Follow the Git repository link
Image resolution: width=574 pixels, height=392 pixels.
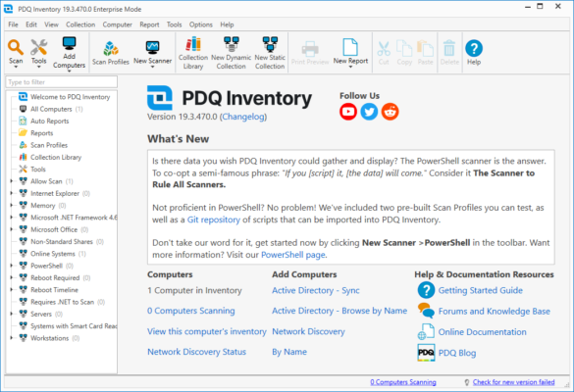pyautogui.click(x=214, y=220)
